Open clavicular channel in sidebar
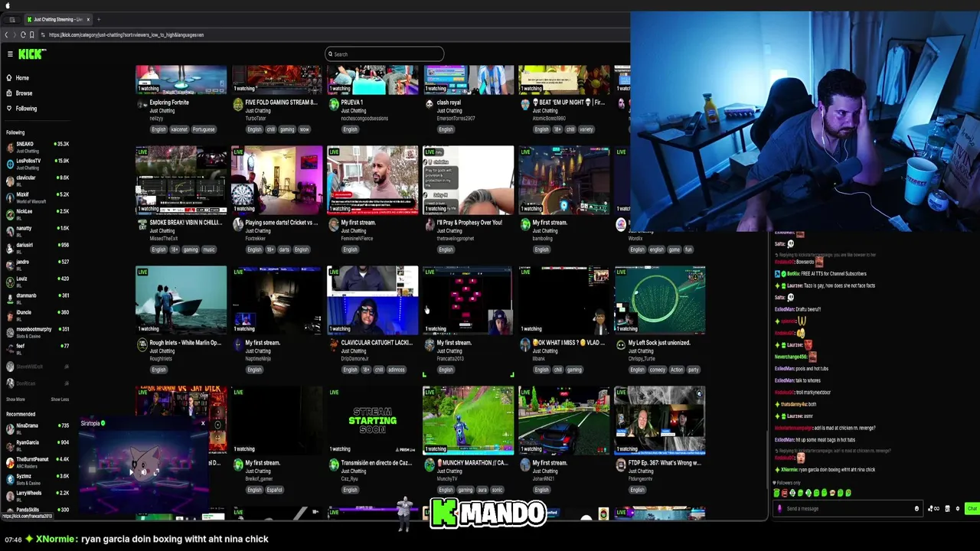This screenshot has width=980, height=551. 37,180
